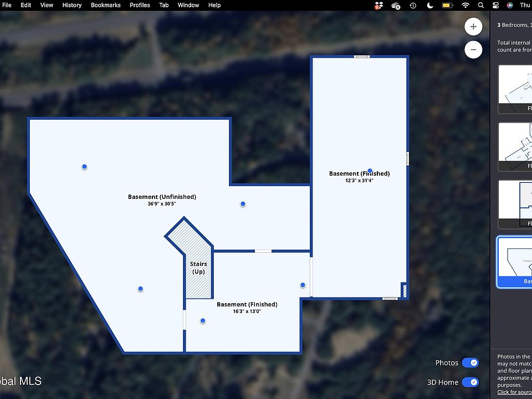Screen dimensions: 532x399
Task: Select the topmost floor plan thumbnail
Action: click(515, 89)
